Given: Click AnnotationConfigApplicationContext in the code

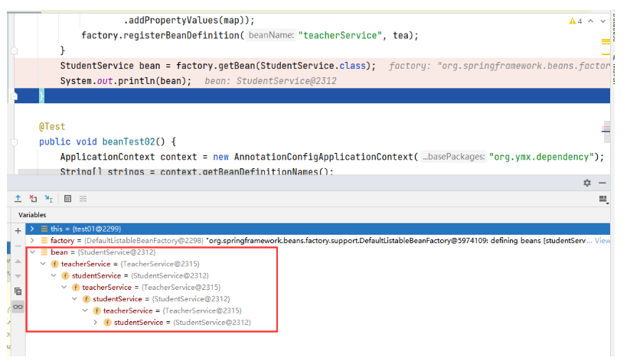Looking at the screenshot, I should pyautogui.click(x=324, y=157).
